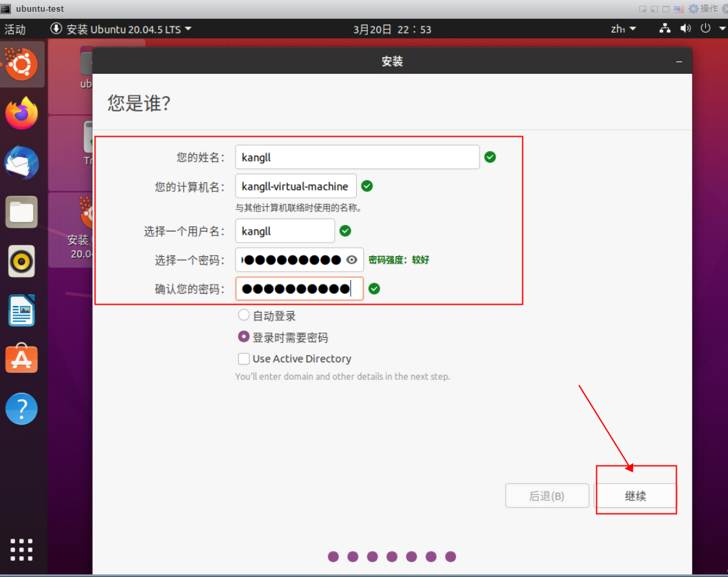Click the ubuntu-test VM title text
The width and height of the screenshot is (728, 577).
click(40, 9)
